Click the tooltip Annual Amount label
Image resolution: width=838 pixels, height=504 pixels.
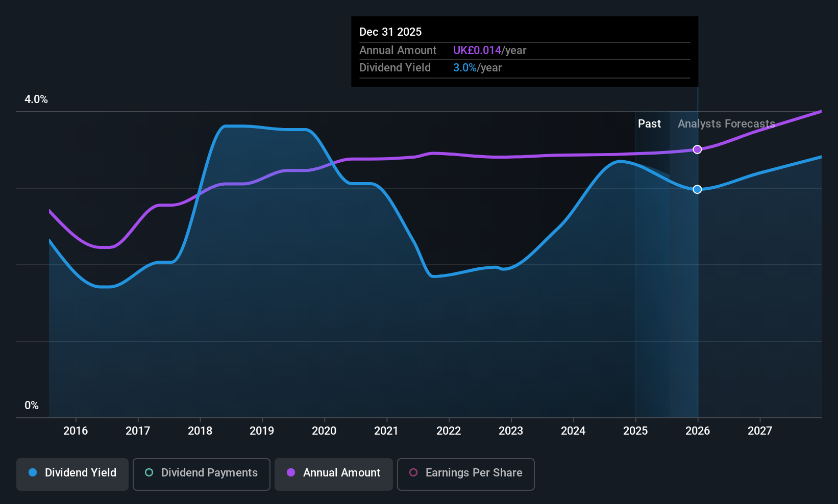click(398, 51)
